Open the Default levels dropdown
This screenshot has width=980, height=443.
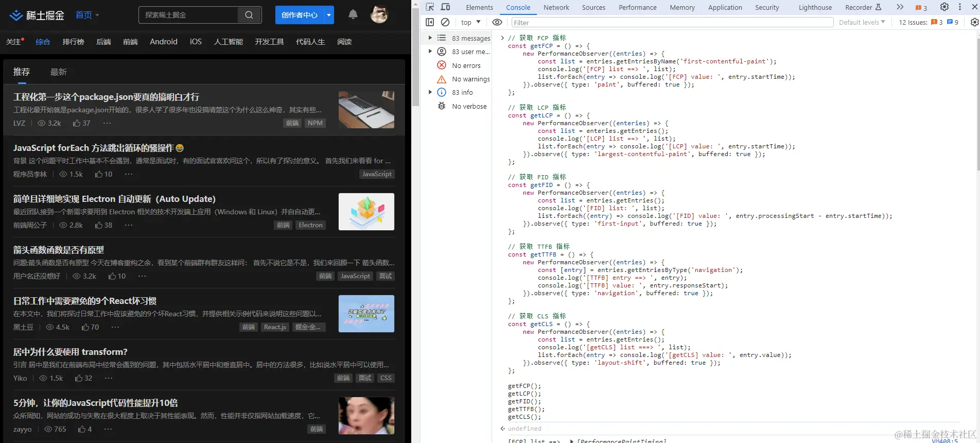862,22
